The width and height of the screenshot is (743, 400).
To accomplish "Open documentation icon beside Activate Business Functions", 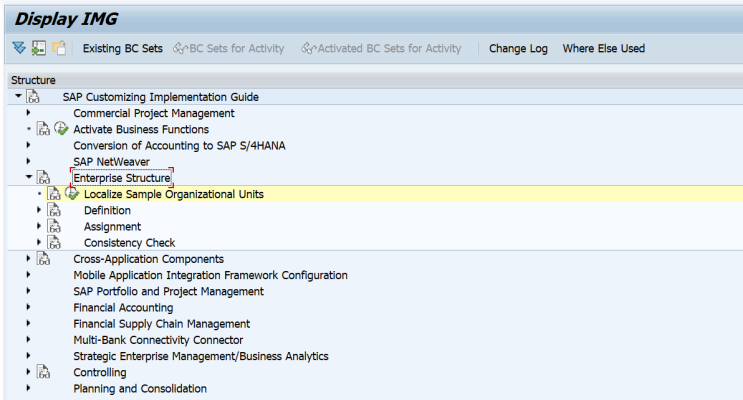I will click(x=43, y=129).
